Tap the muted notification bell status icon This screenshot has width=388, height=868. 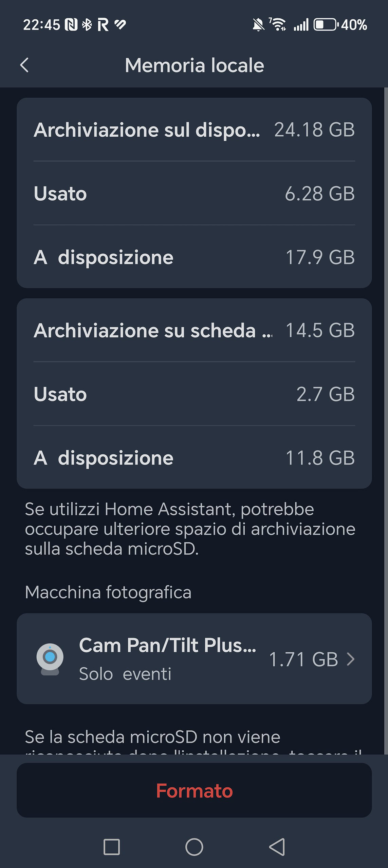click(258, 25)
